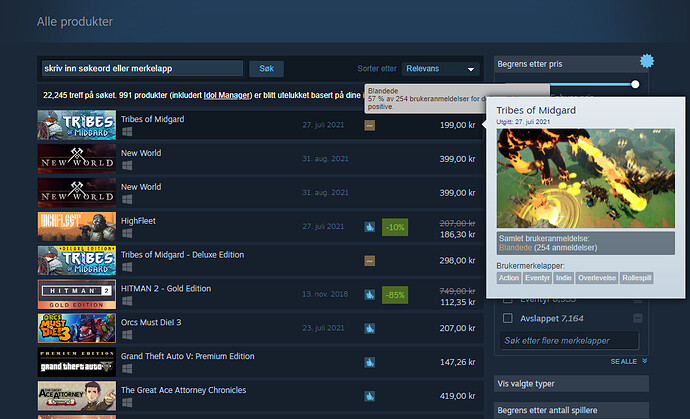The height and width of the screenshot is (419, 690).
Task: Click the Eventyr tag in the hover popup
Action: tap(537, 278)
